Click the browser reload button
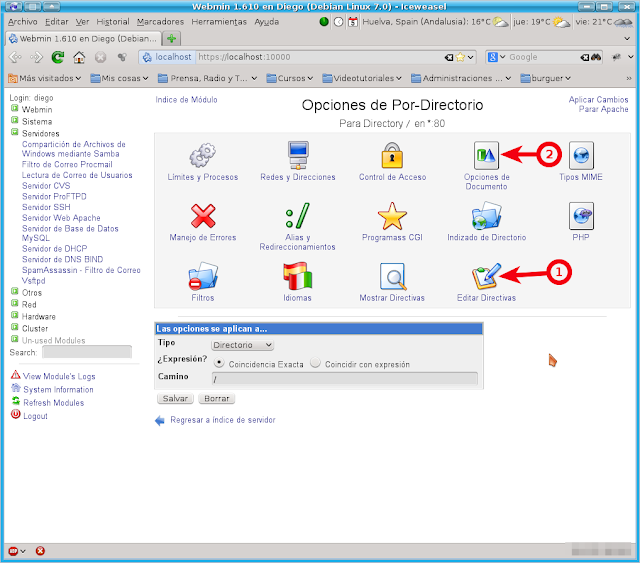This screenshot has width=640, height=563. point(58,57)
